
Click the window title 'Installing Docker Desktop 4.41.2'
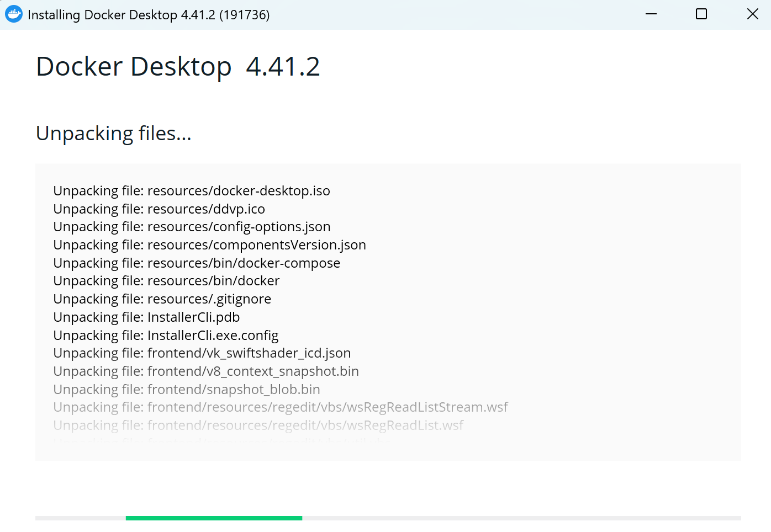point(149,15)
